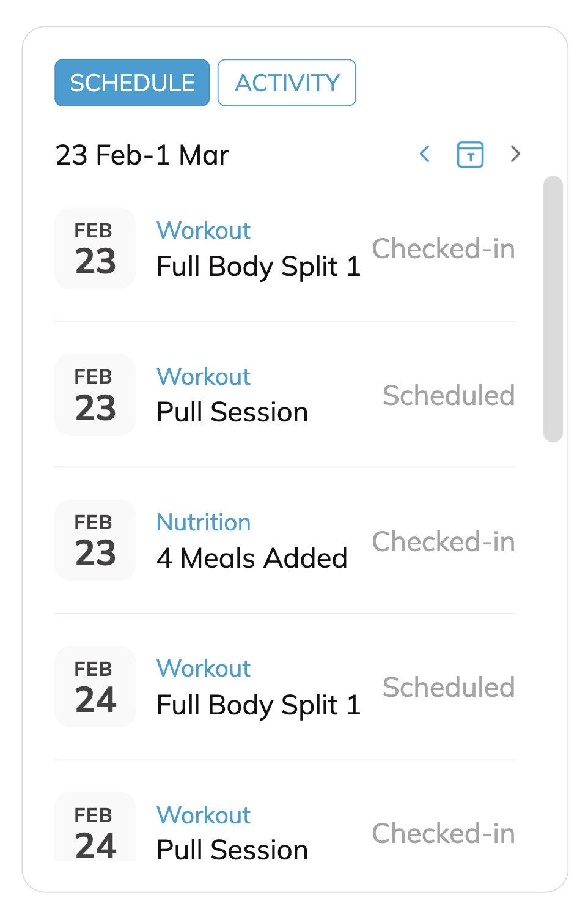This screenshot has height=909, width=588.
Task: Click the 23 Feb-1 Mar date range
Action: click(142, 155)
